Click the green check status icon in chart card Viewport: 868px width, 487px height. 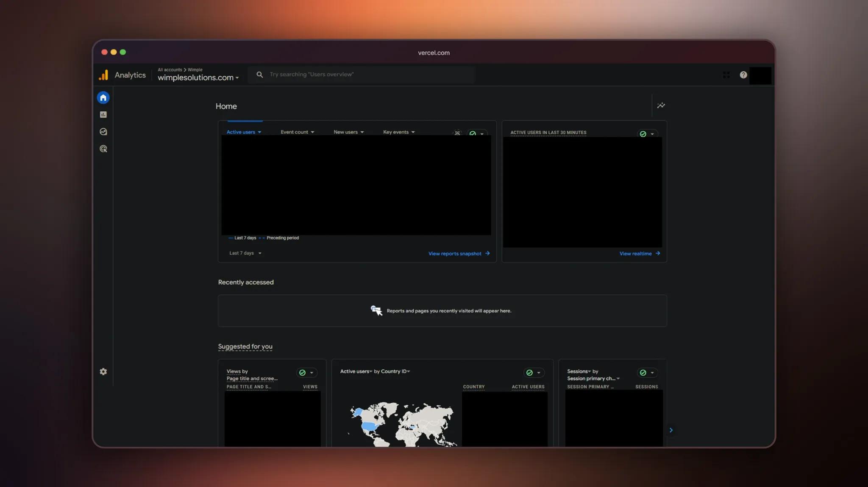(473, 133)
